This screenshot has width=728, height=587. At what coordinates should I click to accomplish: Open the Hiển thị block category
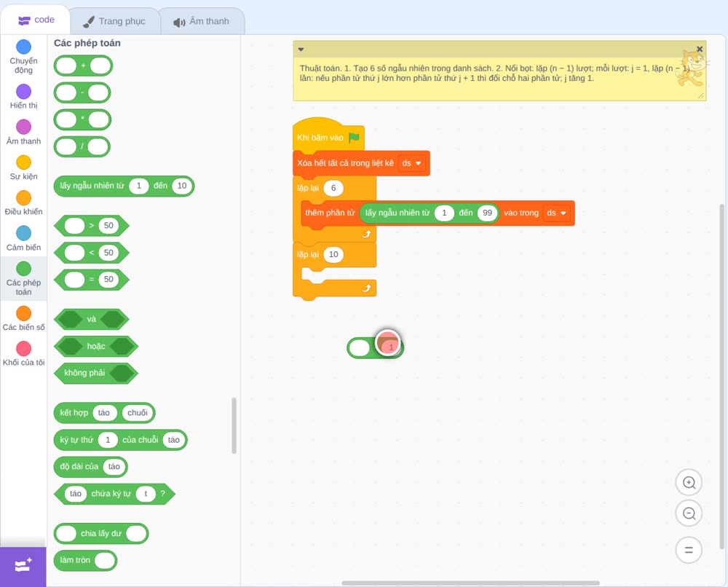pos(23,97)
